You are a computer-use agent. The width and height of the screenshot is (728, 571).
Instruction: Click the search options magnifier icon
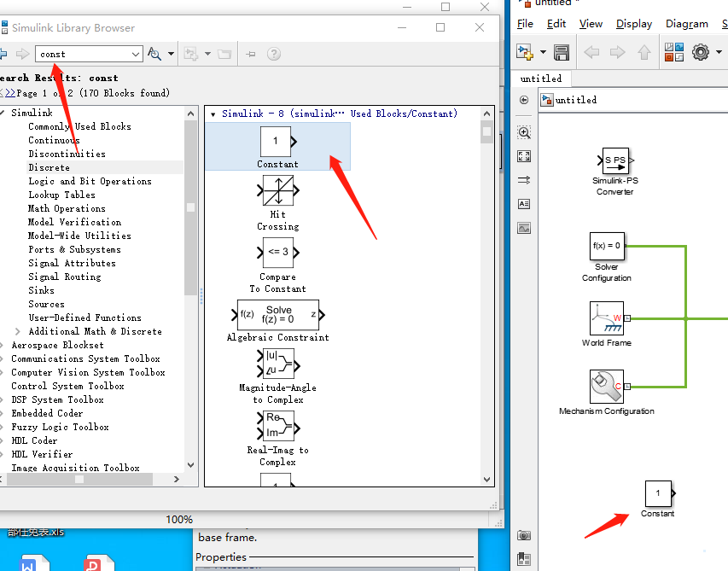[155, 54]
